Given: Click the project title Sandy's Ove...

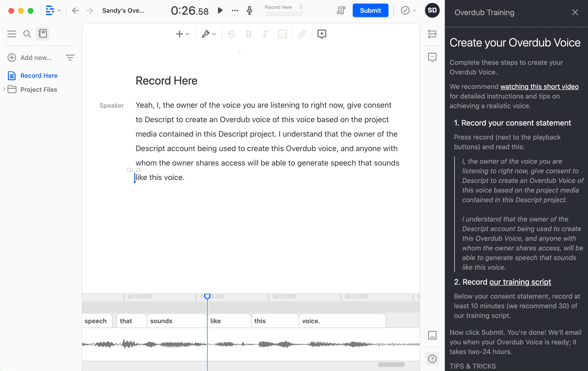Looking at the screenshot, I should pos(123,11).
